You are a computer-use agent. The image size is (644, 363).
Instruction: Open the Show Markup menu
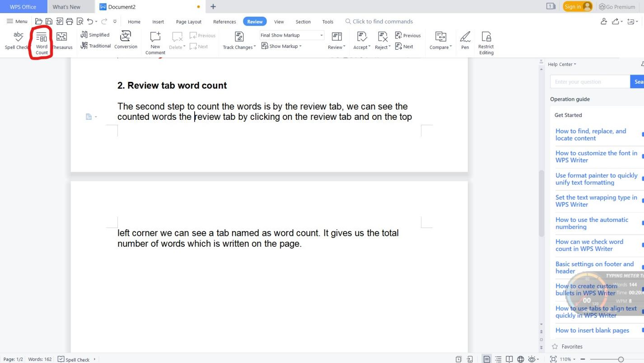pyautogui.click(x=281, y=46)
